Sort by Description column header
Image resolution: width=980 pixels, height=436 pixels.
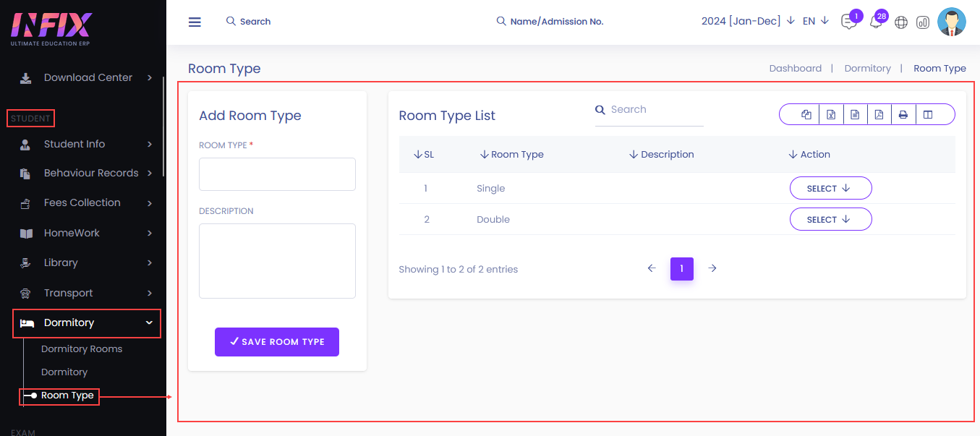click(661, 154)
